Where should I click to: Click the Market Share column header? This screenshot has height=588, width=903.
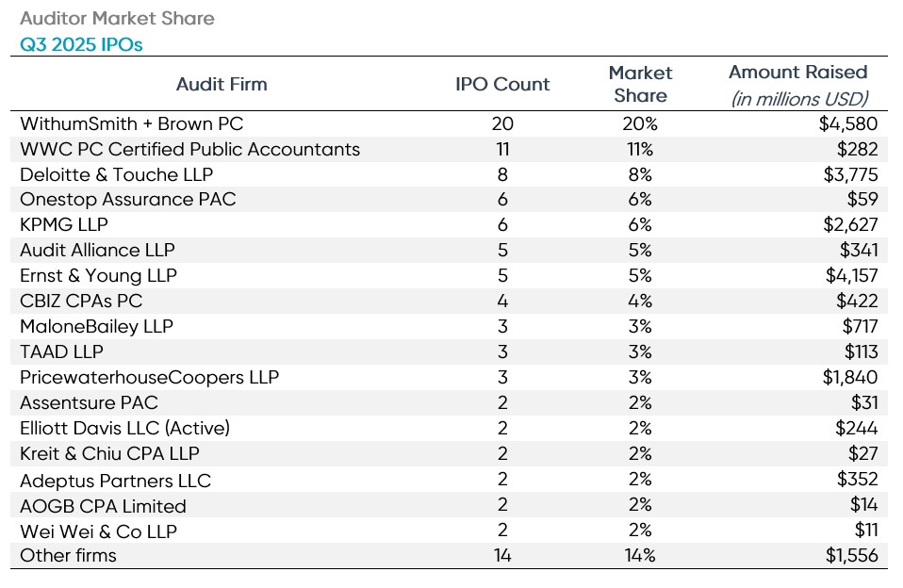(640, 84)
